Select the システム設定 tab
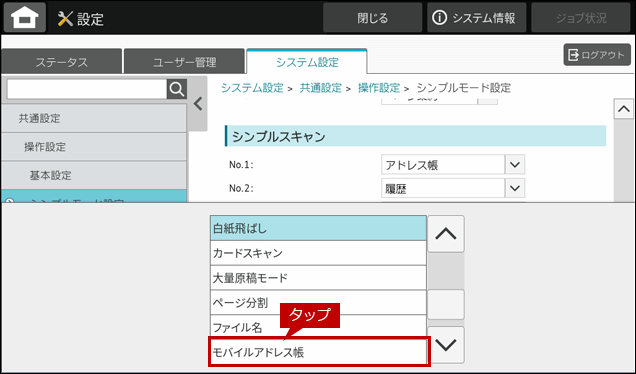 [307, 62]
